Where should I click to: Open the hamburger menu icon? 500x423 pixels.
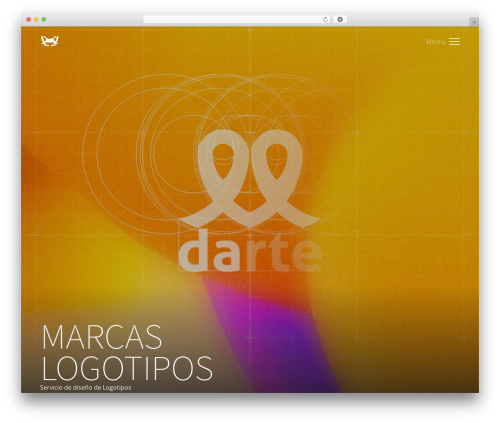click(454, 42)
